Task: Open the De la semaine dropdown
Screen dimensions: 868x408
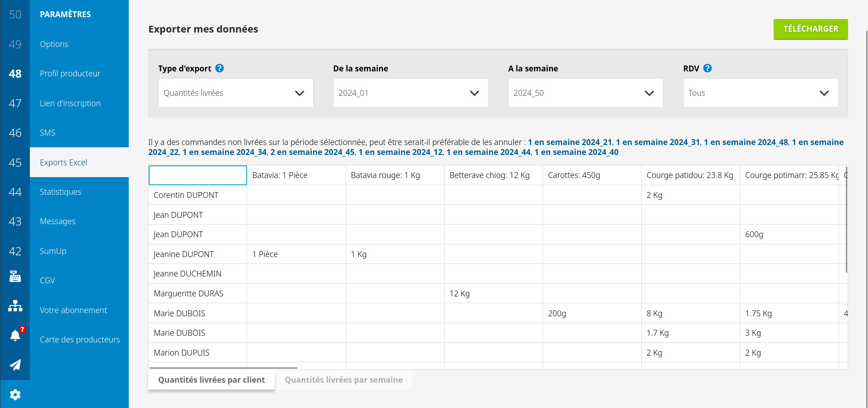Action: 410,93
